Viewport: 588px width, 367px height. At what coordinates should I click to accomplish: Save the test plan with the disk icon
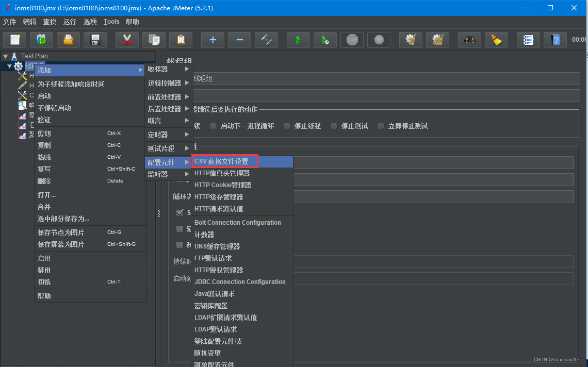pos(95,40)
